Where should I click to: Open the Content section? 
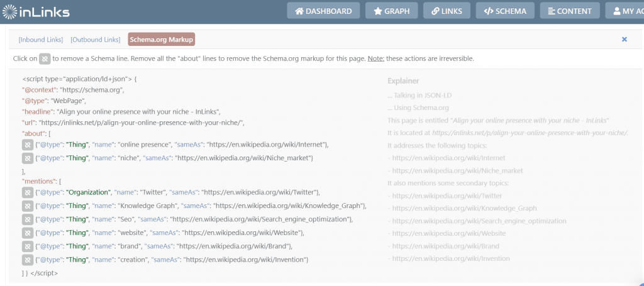(570, 11)
